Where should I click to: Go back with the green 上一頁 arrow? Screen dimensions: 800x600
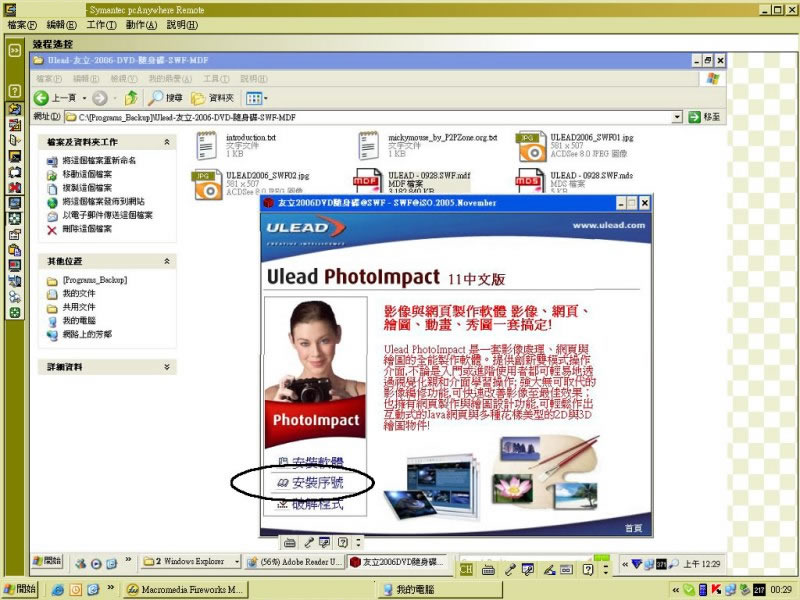41,98
